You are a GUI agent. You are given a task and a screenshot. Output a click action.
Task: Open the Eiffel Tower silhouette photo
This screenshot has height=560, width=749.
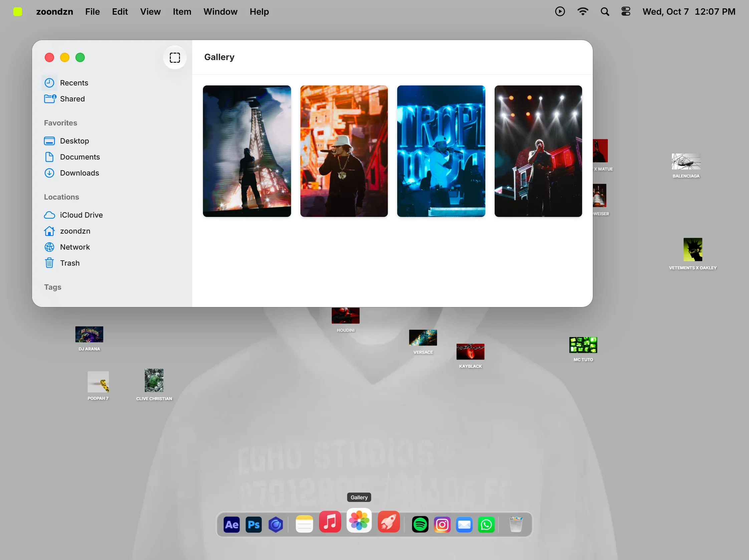click(247, 151)
